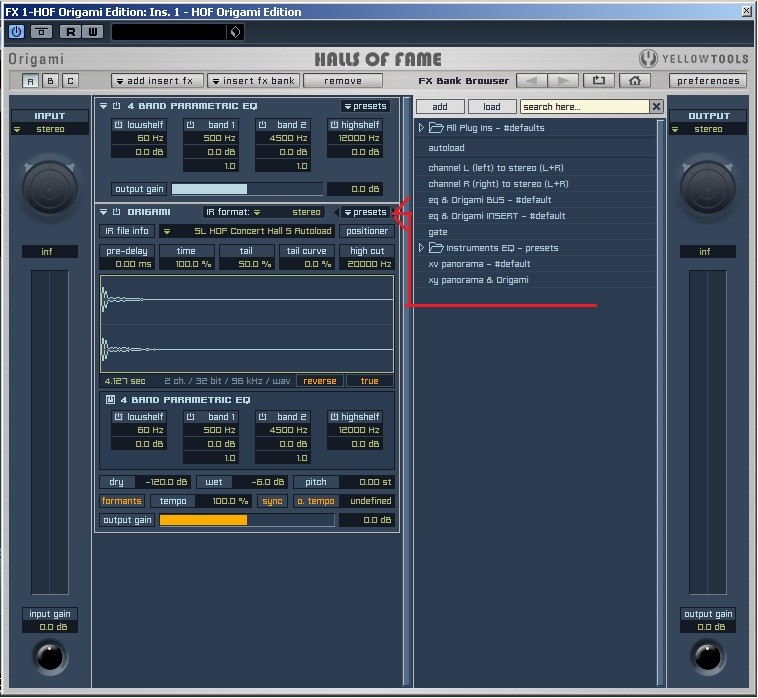The height and width of the screenshot is (698, 758).
Task: Open the input stereo channel dropdown
Action: tap(50, 129)
